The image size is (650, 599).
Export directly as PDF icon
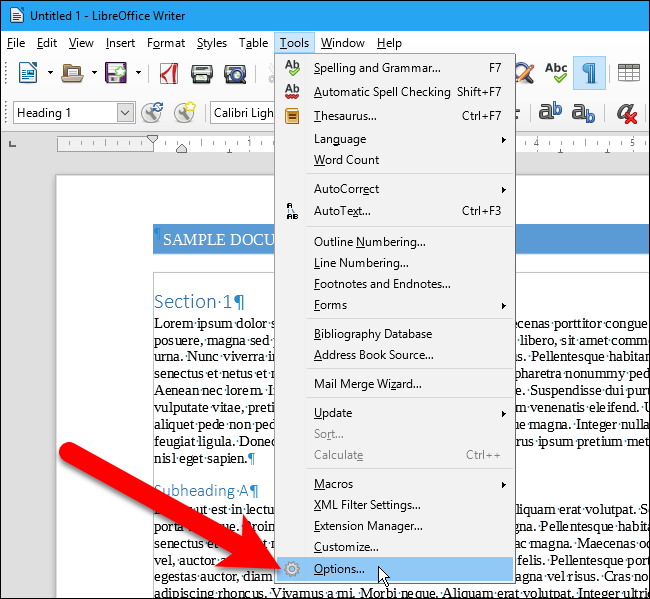170,72
